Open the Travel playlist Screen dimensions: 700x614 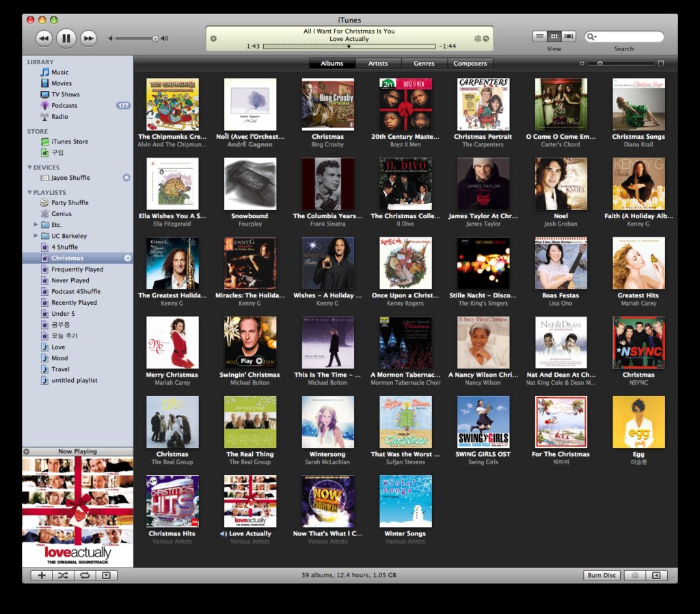60,369
